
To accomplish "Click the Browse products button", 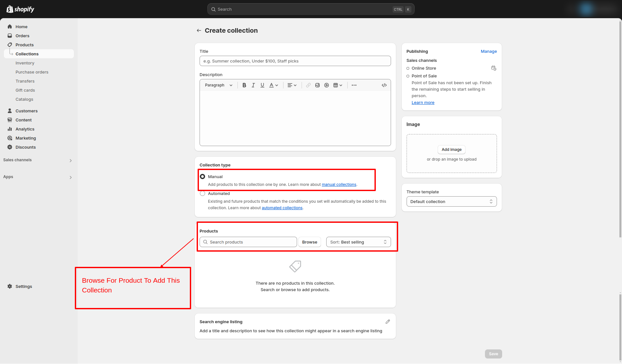I will pyautogui.click(x=310, y=242).
